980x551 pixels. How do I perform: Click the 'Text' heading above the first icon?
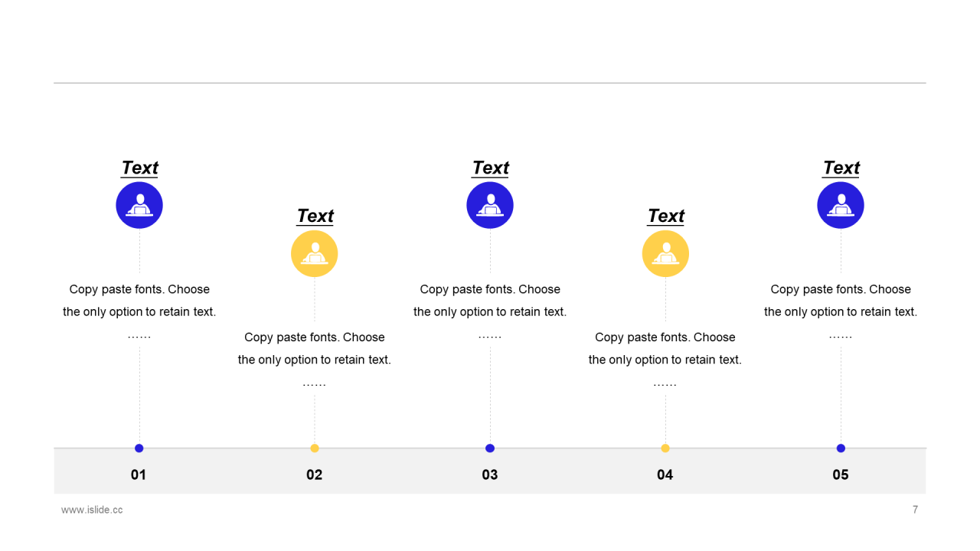pyautogui.click(x=139, y=168)
